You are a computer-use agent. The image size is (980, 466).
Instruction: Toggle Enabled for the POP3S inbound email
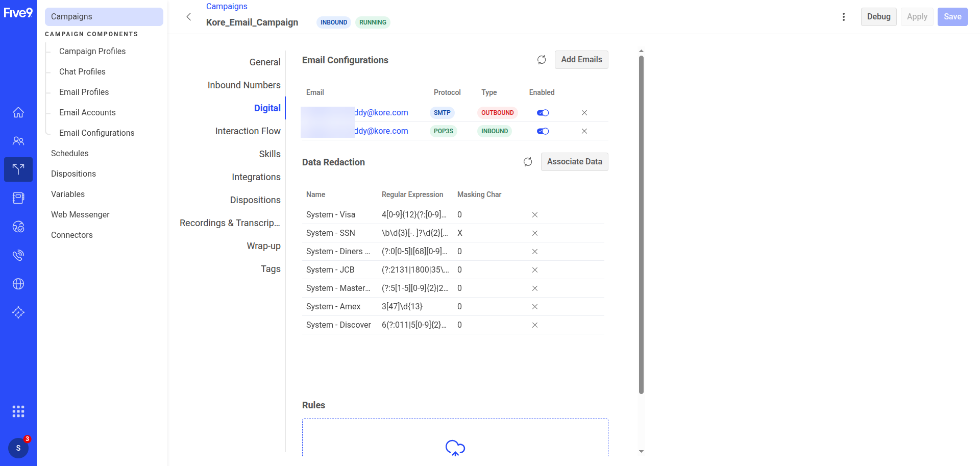(x=543, y=131)
